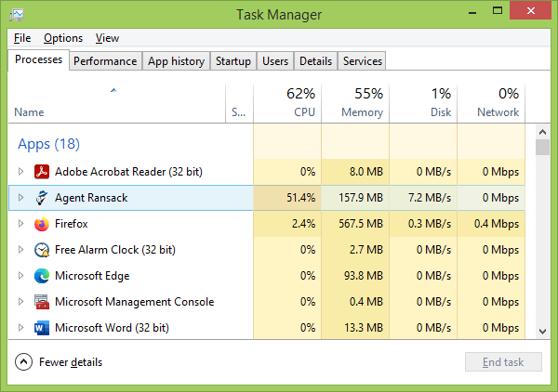Click Adobe Acrobat Reader's 8.0 MB memory value
The height and width of the screenshot is (392, 558).
tap(365, 172)
